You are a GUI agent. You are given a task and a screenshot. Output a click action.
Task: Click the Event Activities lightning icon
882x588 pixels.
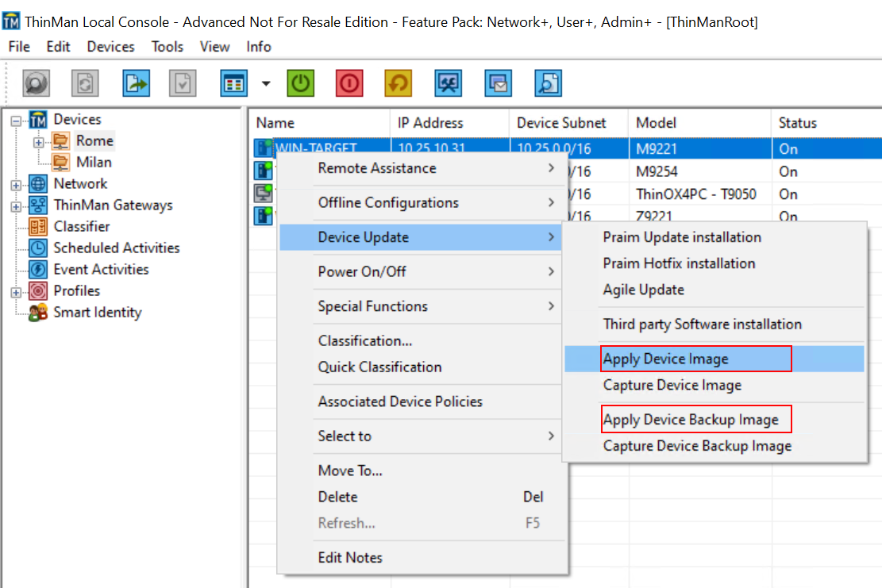point(38,269)
